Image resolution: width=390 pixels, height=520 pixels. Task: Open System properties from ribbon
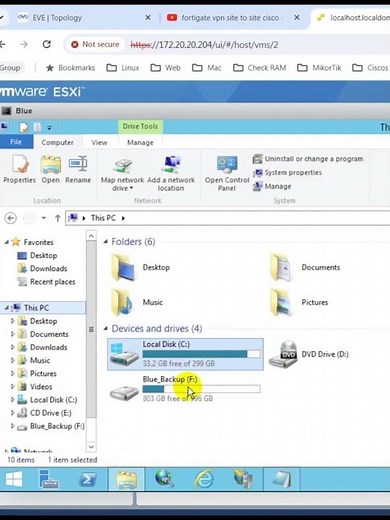287,173
